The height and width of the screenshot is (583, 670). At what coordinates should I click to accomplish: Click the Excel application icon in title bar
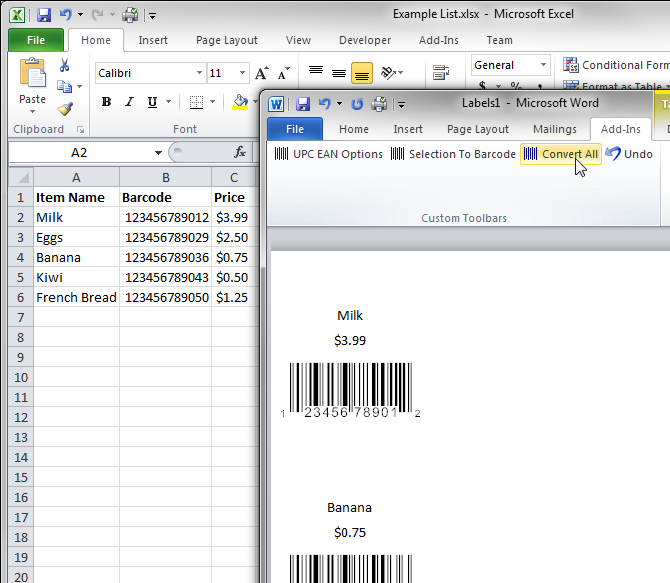click(x=17, y=15)
